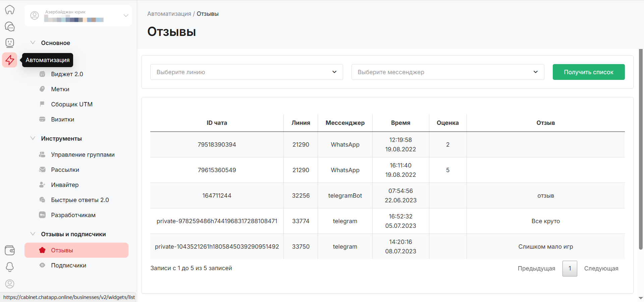Collapse the Отзывы и подписчики section

tap(33, 234)
